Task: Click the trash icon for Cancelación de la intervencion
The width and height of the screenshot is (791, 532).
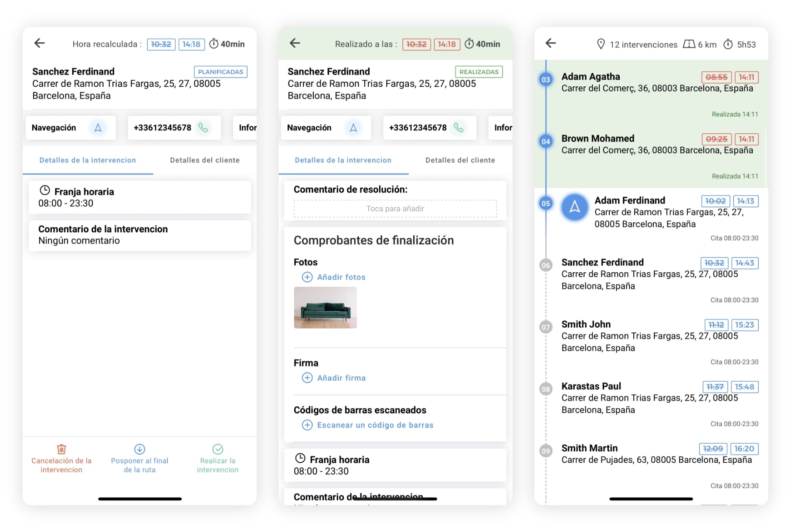Action: coord(61,449)
